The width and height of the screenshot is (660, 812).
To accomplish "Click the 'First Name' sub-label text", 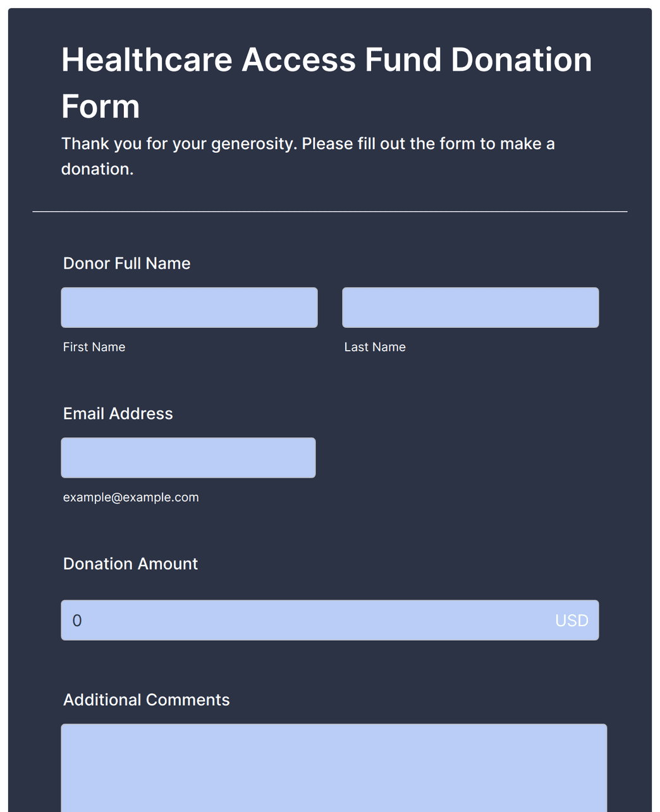I will pyautogui.click(x=94, y=347).
